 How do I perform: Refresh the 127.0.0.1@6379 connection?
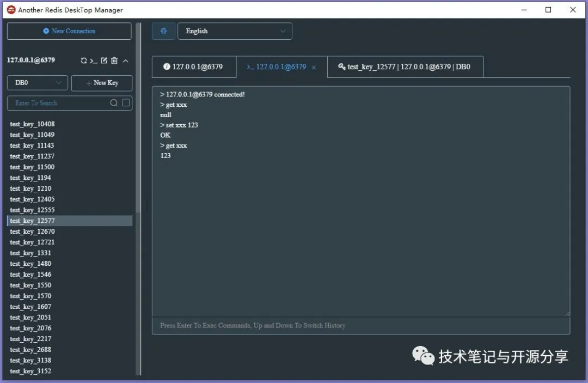point(84,60)
